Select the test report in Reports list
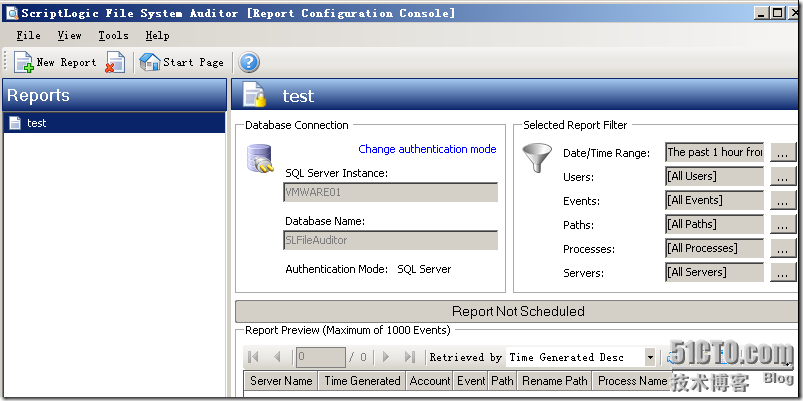 click(x=37, y=123)
